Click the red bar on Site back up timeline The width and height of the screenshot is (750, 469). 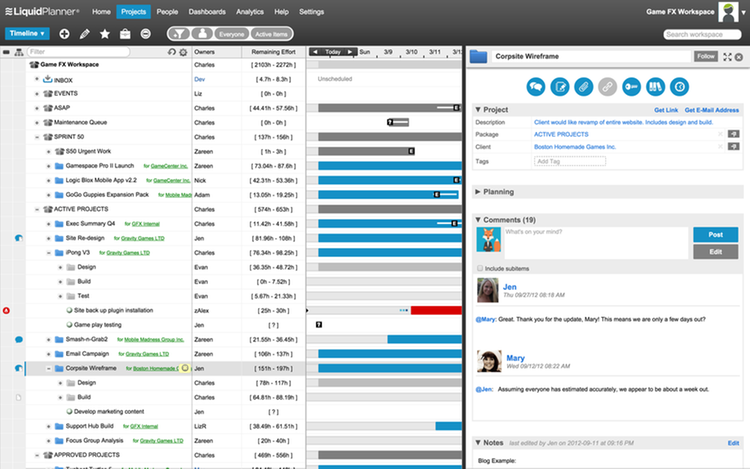(x=436, y=311)
